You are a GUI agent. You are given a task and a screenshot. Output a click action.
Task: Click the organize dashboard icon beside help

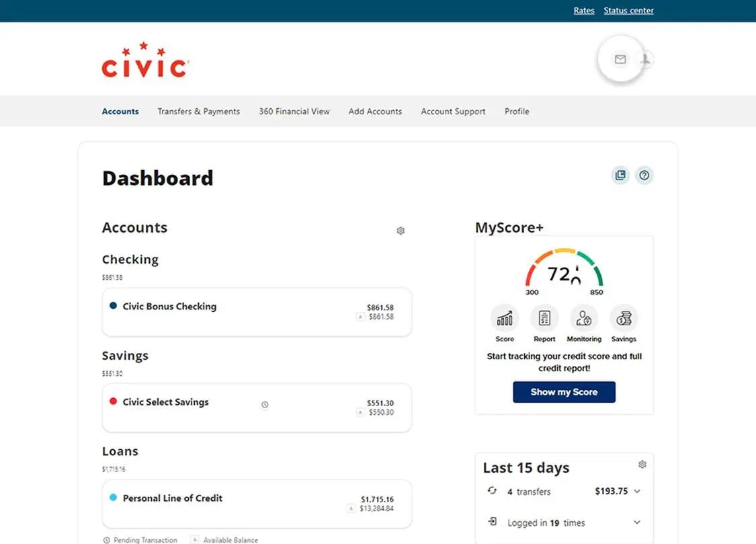(620, 175)
